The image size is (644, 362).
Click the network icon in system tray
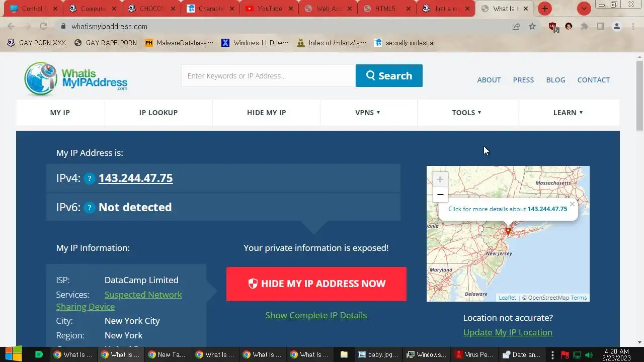(577, 355)
